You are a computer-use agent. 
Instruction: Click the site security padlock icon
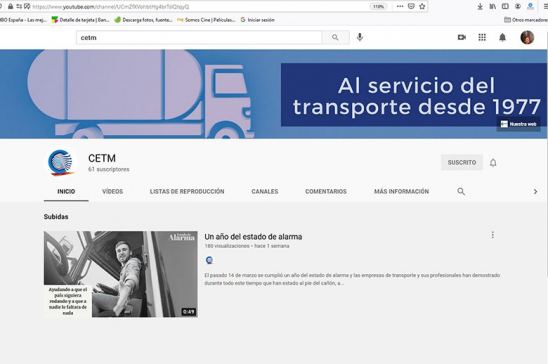[10, 6]
